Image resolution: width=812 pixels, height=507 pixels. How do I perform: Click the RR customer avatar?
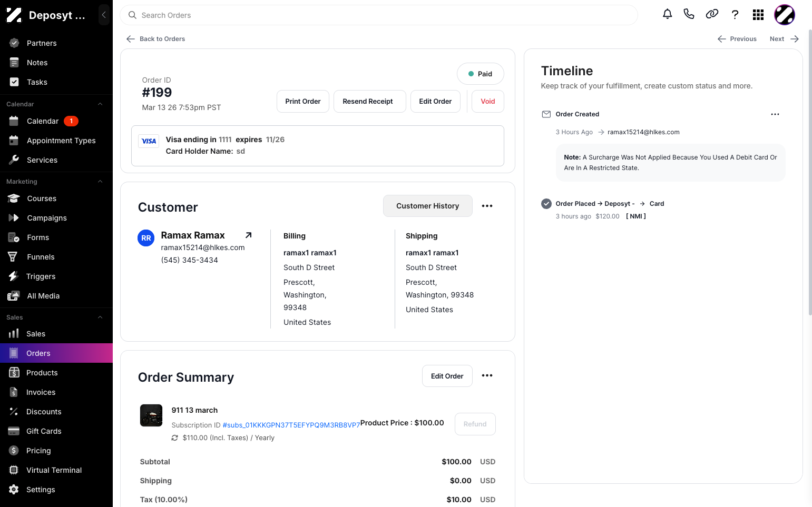146,238
